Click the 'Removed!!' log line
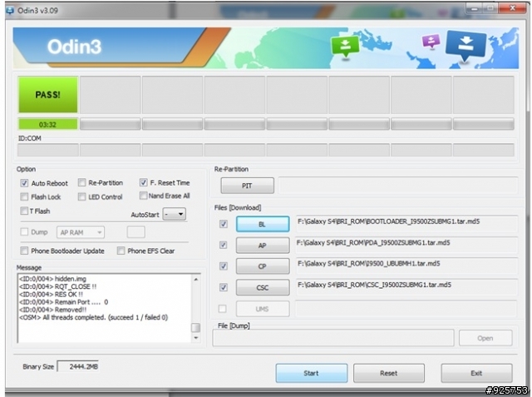This screenshot has height=397, width=532. click(53, 310)
